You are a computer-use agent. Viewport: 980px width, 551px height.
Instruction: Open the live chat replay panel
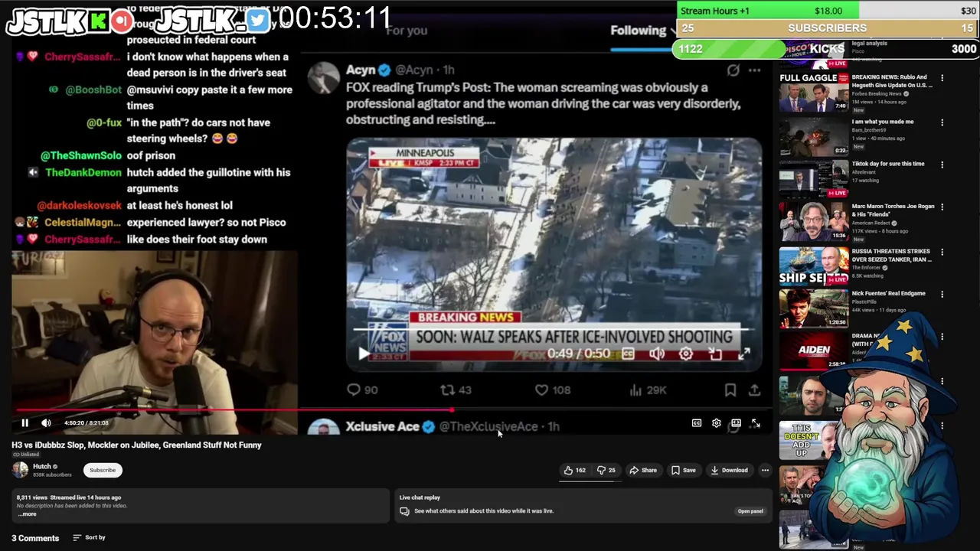point(750,511)
